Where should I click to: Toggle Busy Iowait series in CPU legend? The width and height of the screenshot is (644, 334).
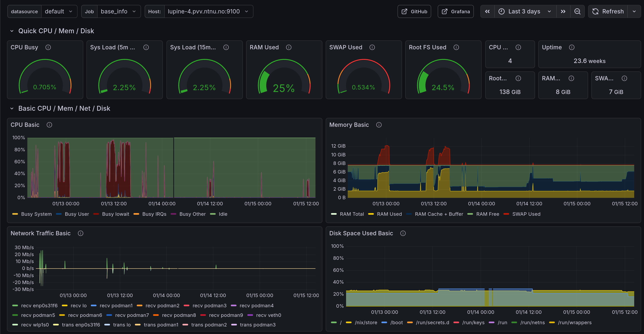[x=115, y=214]
